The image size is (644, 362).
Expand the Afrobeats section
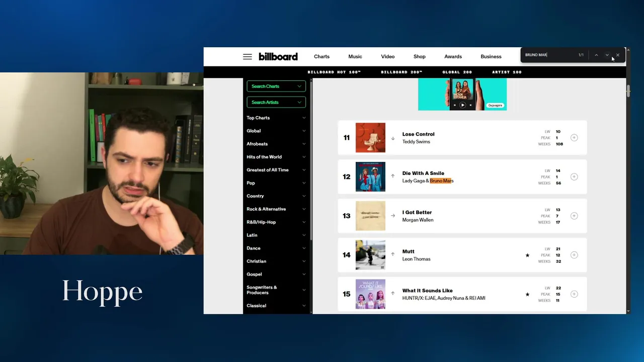coord(276,144)
